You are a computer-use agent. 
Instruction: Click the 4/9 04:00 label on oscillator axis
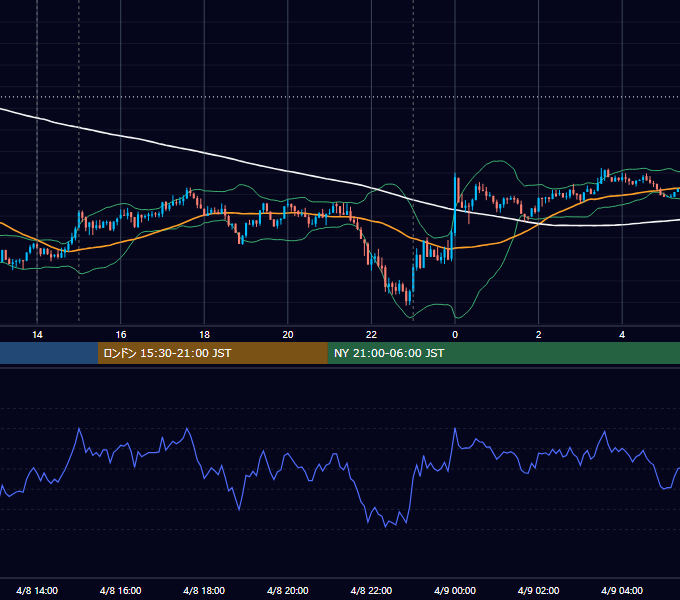pyautogui.click(x=622, y=590)
